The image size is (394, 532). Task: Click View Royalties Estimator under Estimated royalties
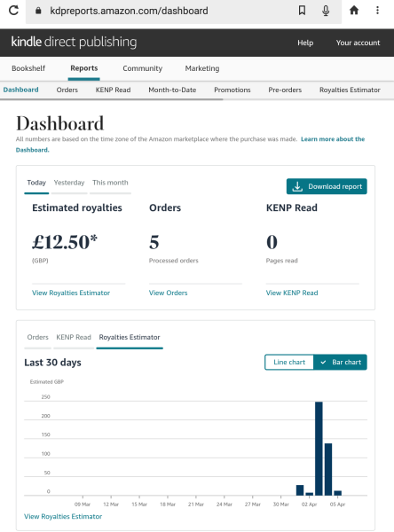pos(71,293)
